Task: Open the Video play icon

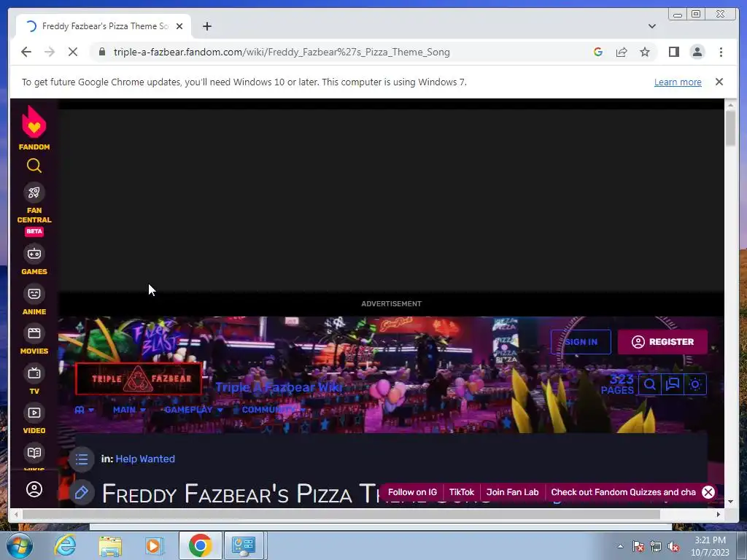Action: click(34, 413)
